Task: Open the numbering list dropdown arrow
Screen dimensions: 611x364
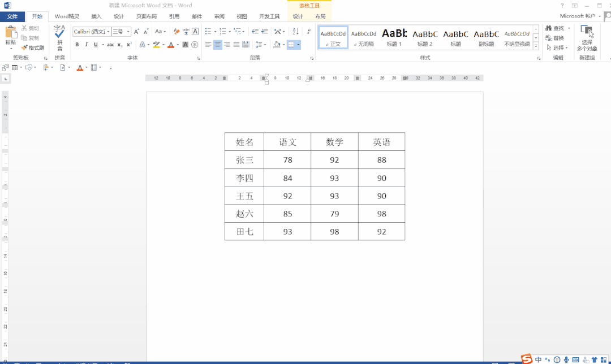Action: click(x=230, y=32)
